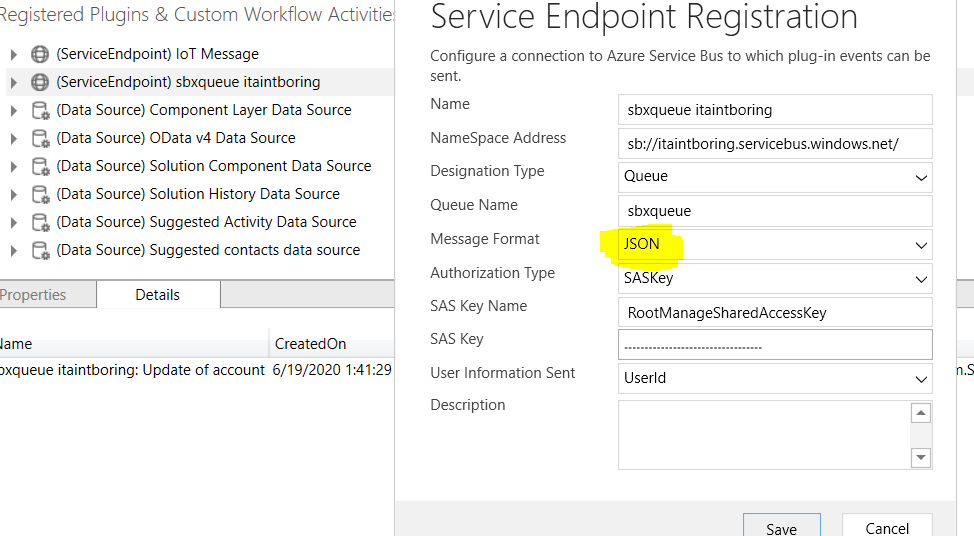Click the OData v4 Data Source icon
Viewport: 974px width, 536px height.
click(40, 139)
